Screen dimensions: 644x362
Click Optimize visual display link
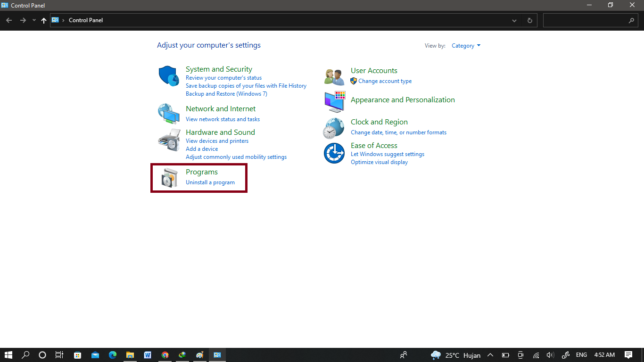point(379,162)
